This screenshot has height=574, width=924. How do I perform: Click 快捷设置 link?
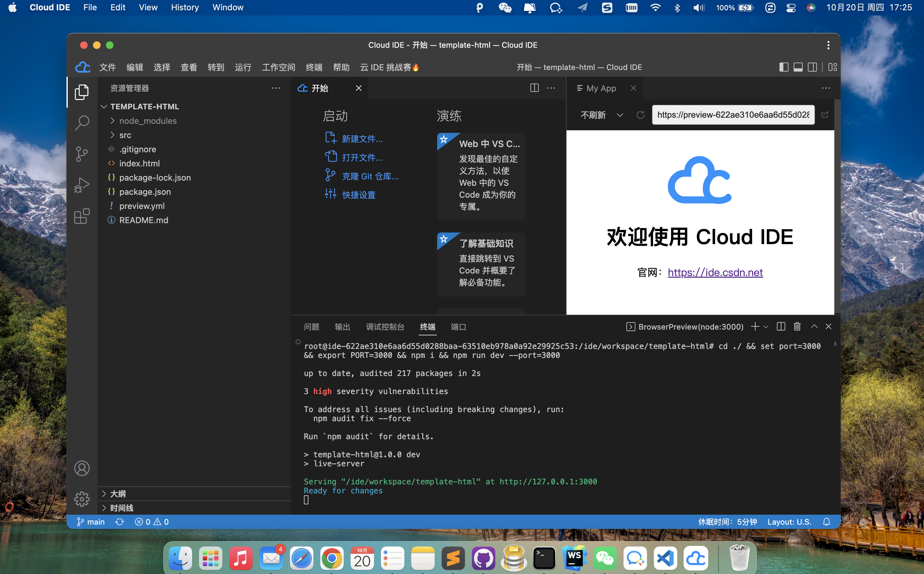point(358,195)
